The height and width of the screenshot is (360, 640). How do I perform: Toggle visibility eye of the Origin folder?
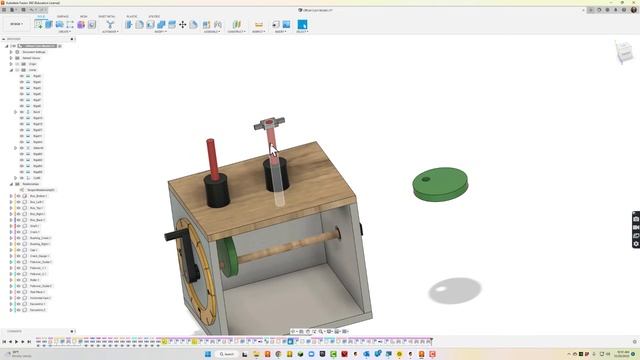coord(18,64)
